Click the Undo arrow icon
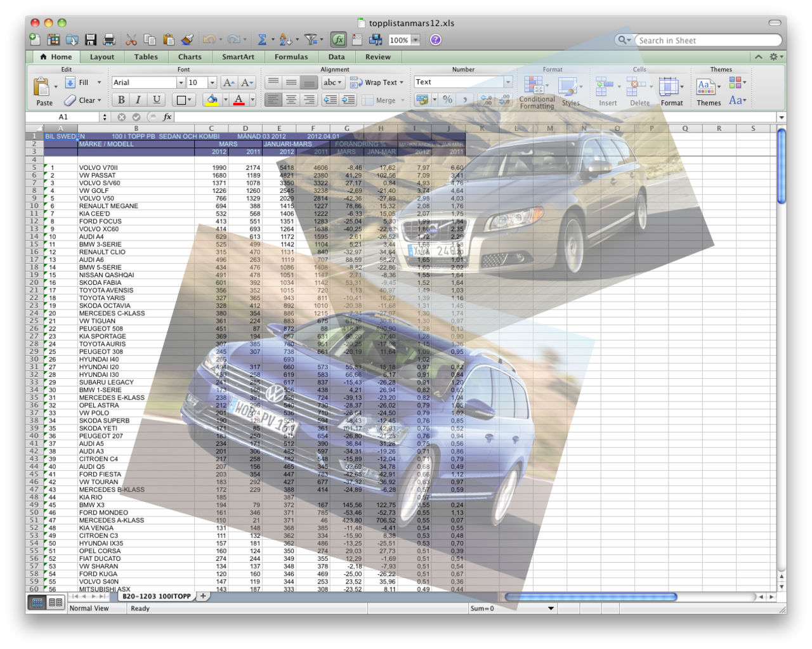Image resolution: width=812 pixels, height=649 pixels. pyautogui.click(x=209, y=40)
